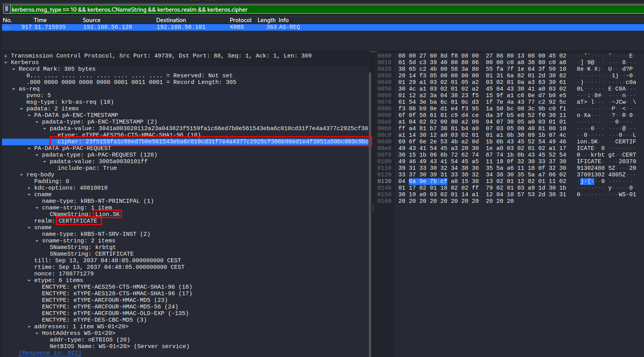The height and width of the screenshot is (357, 644).
Task: Follow the Response in: 922 link
Action: point(50,353)
